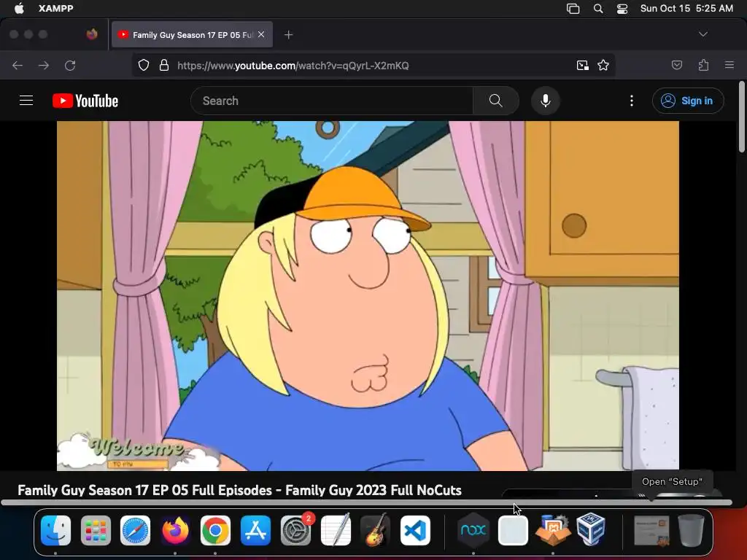Screen dimensions: 747x560
Task: Launch Safari from the dock
Action: tap(135, 530)
